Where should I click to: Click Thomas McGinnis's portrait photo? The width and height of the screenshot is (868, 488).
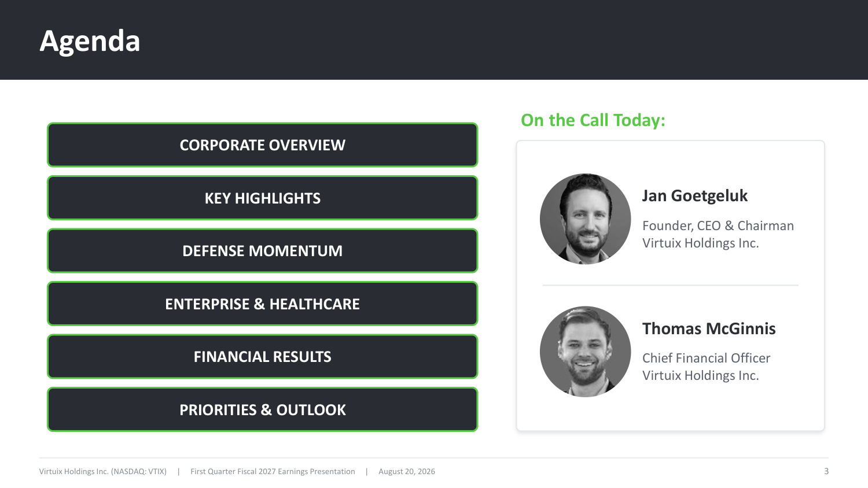[x=585, y=352]
